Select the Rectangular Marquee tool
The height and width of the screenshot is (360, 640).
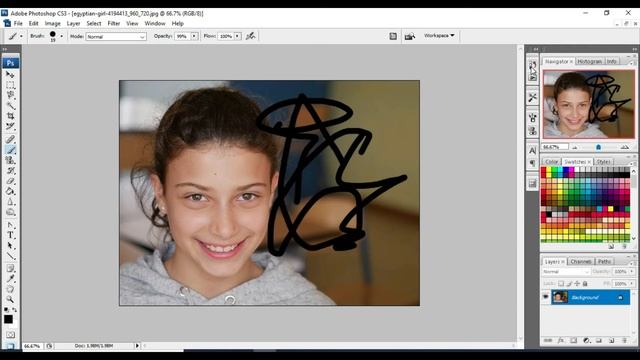point(10,85)
